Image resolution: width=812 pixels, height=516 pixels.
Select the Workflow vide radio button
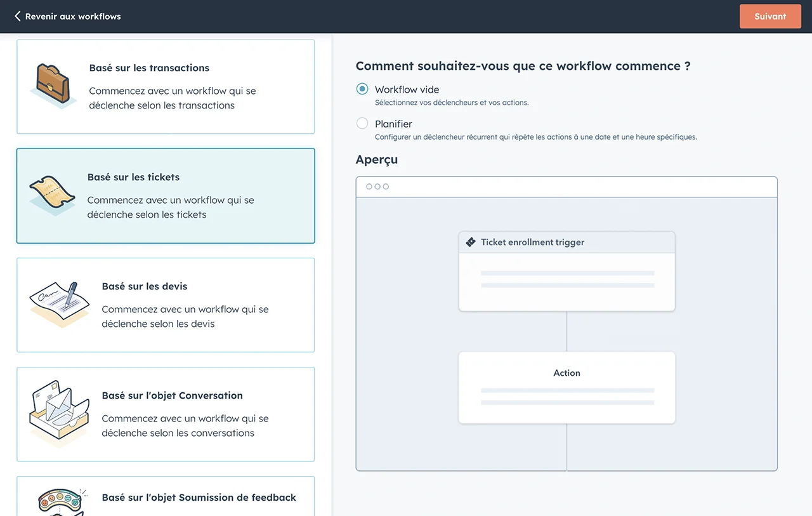362,89
